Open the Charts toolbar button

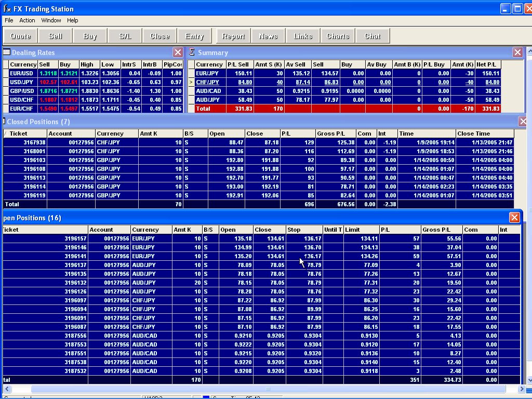coord(338,36)
